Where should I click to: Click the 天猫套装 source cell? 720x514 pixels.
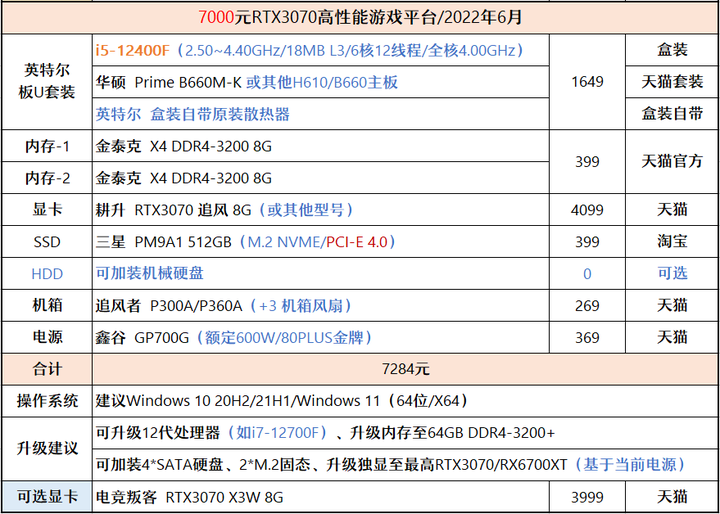tap(672, 82)
